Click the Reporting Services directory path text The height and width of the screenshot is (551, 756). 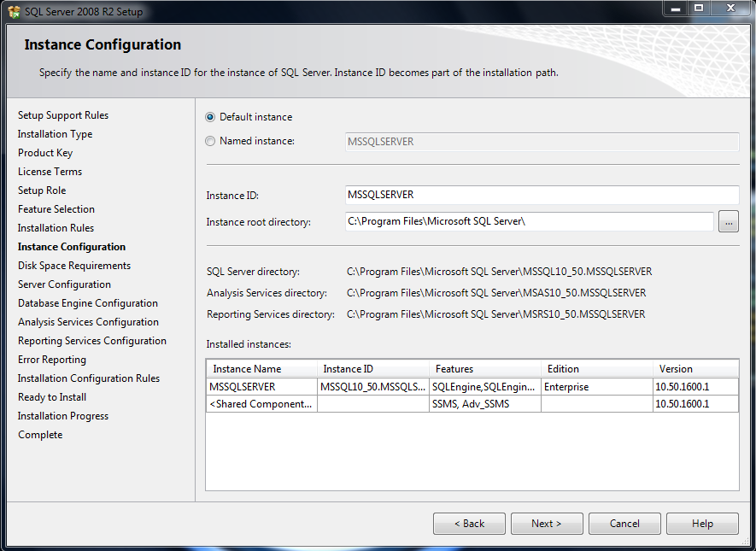coord(495,314)
